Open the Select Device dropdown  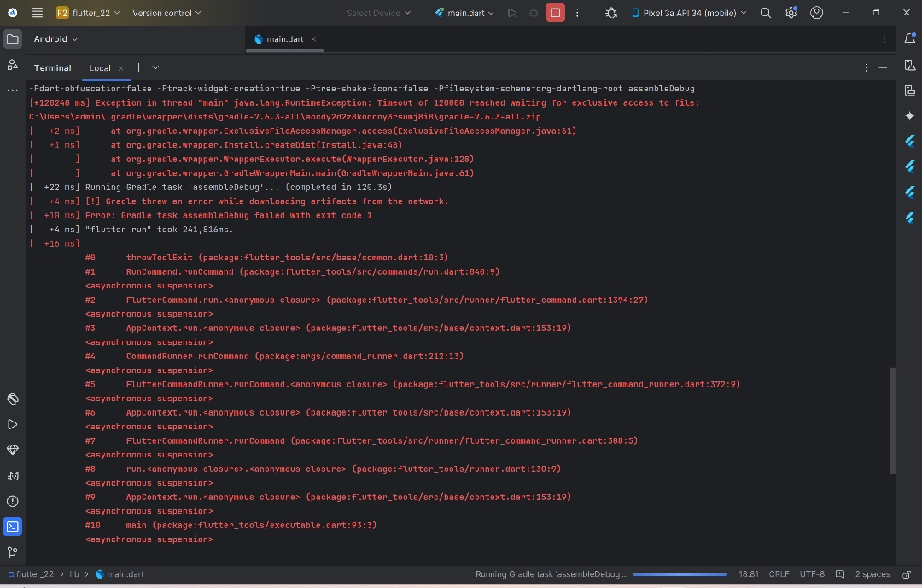(x=378, y=12)
